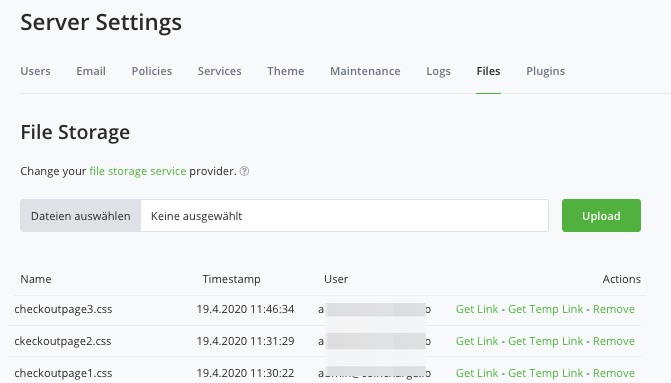The image size is (671, 383).
Task: Click the User column header
Action: click(x=336, y=279)
